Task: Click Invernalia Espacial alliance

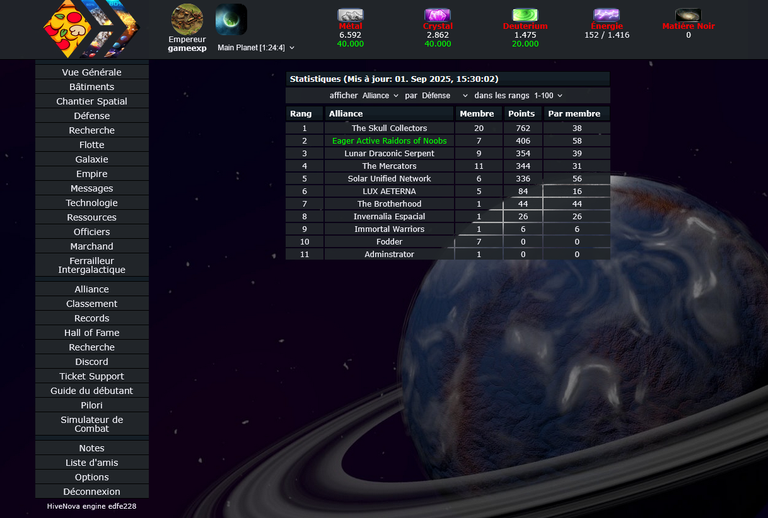Action: tap(389, 216)
